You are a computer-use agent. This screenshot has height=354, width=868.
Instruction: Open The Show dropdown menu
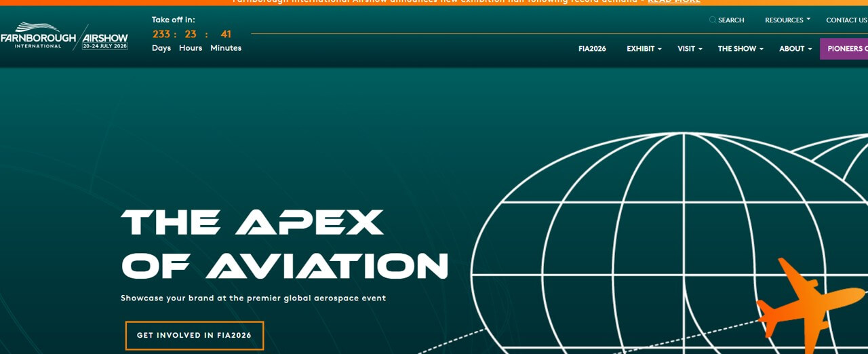pyautogui.click(x=741, y=49)
